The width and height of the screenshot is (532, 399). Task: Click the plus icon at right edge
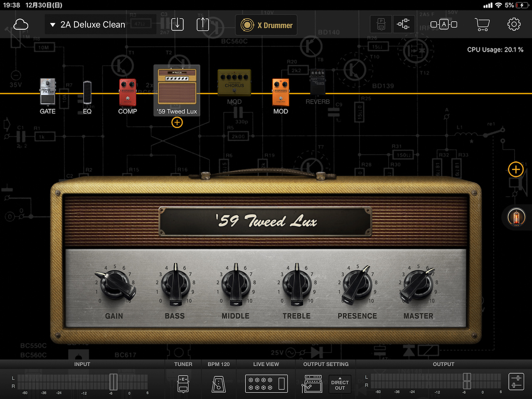pos(516,169)
